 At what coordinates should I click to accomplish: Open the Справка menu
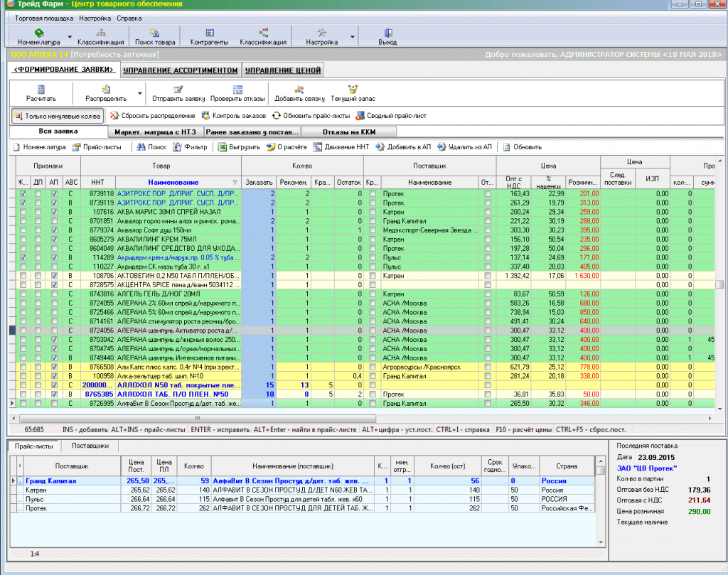click(x=129, y=18)
